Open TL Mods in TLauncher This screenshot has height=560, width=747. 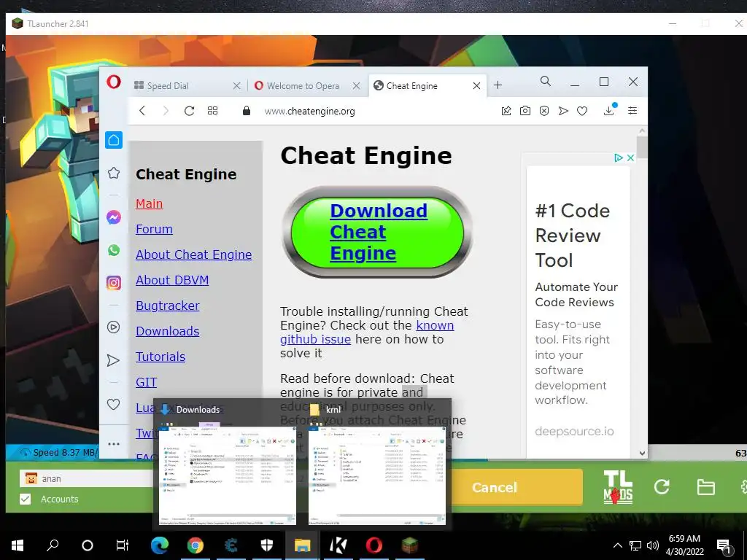click(x=618, y=486)
